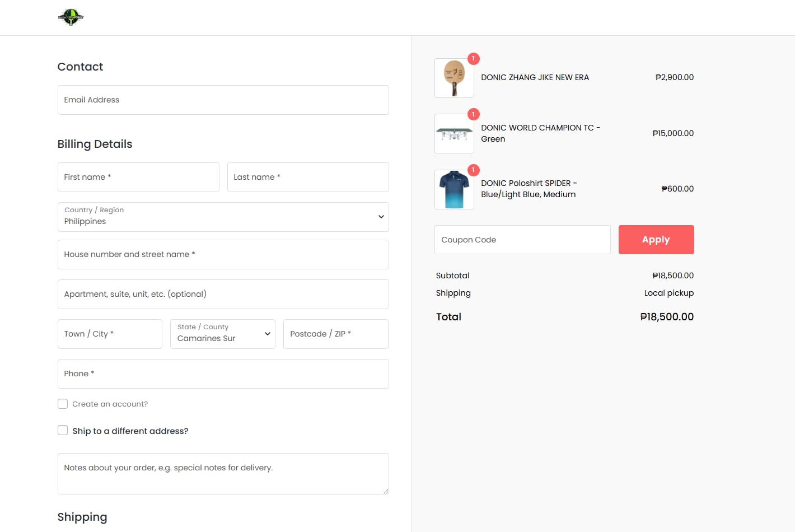
Task: Focus the Postcode / ZIP field
Action: tap(336, 334)
